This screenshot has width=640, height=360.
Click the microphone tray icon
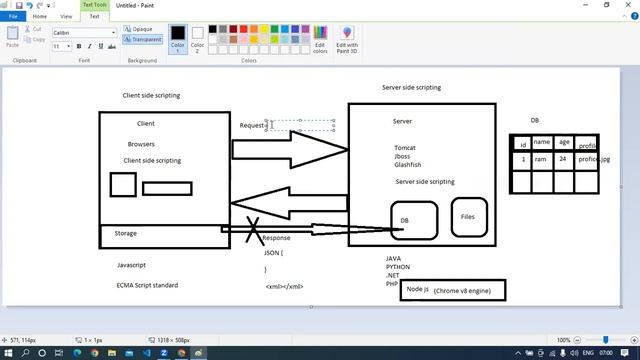pyautogui.click(x=563, y=353)
